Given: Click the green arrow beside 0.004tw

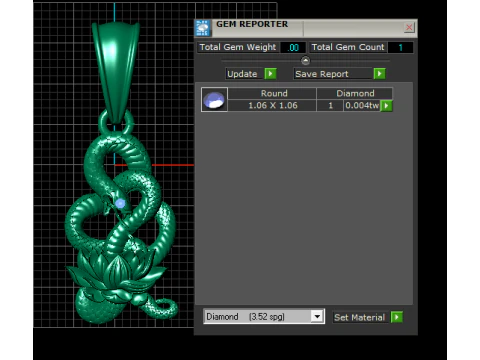Looking at the screenshot, I should 386,106.
